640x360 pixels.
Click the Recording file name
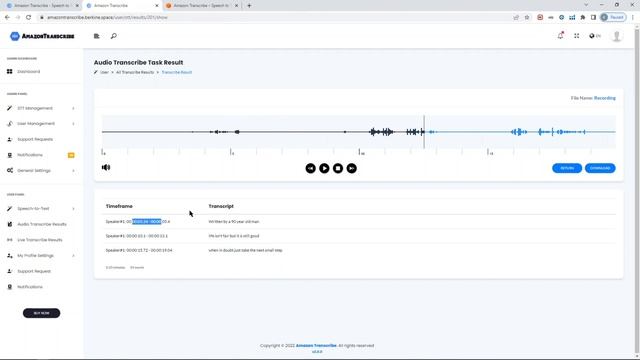[x=604, y=98]
